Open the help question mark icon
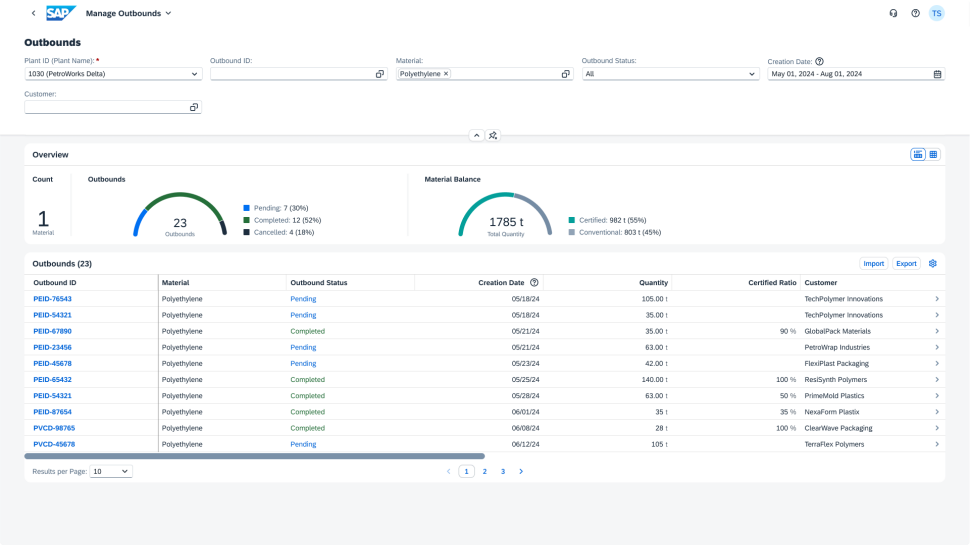This screenshot has width=970, height=545. click(x=915, y=13)
